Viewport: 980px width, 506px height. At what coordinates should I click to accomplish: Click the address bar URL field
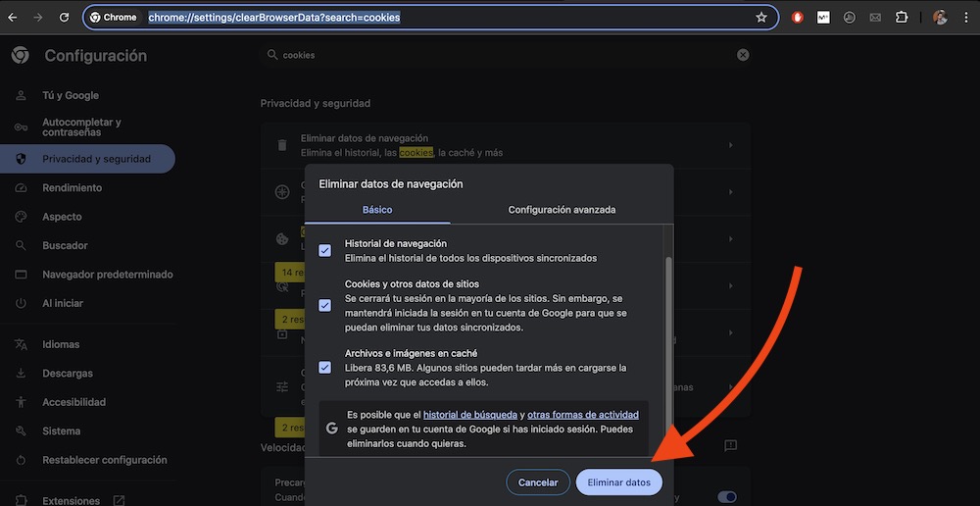[x=430, y=18]
